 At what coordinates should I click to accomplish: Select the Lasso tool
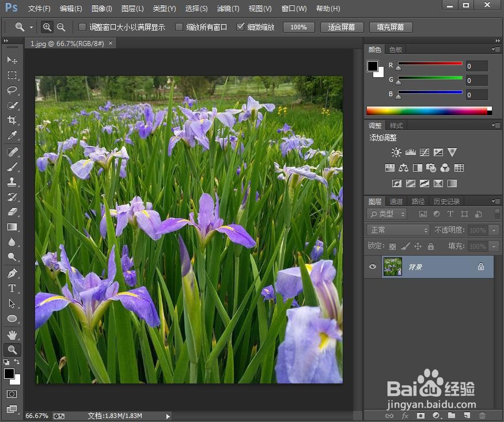tap(12, 90)
